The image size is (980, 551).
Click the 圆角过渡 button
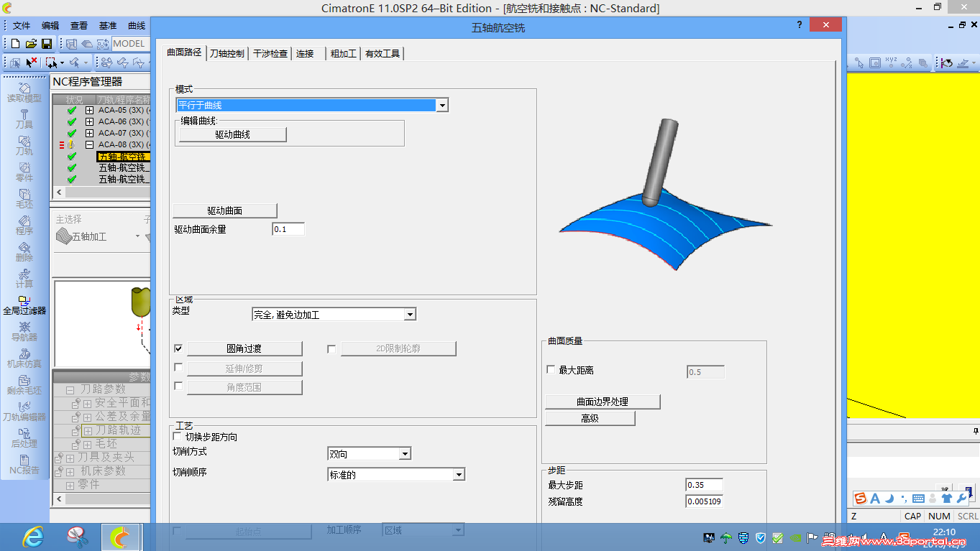[244, 348]
